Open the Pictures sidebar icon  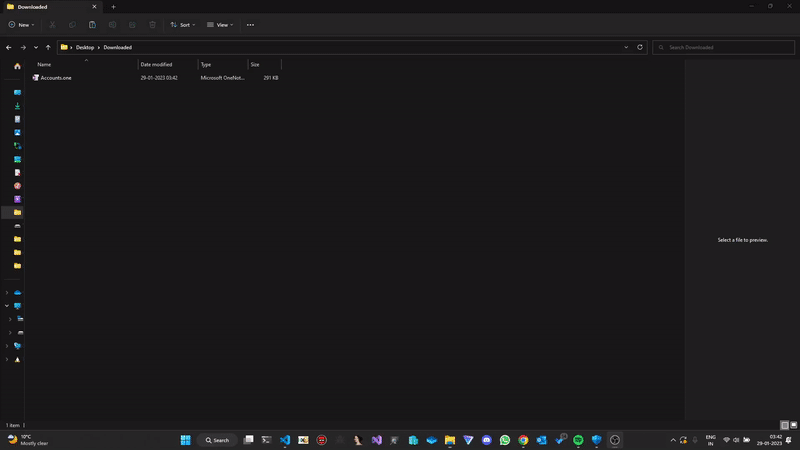[x=17, y=133]
